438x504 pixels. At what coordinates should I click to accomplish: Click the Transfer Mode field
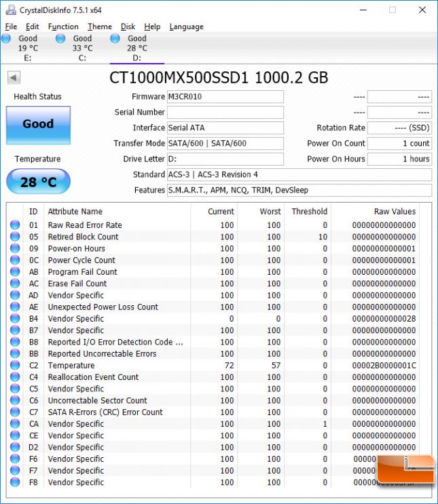pos(225,143)
